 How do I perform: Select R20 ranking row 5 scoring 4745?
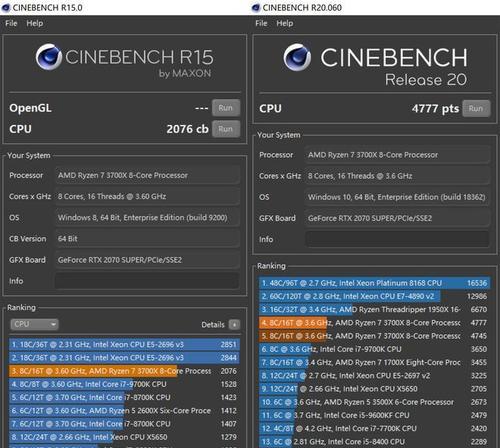tap(375, 336)
